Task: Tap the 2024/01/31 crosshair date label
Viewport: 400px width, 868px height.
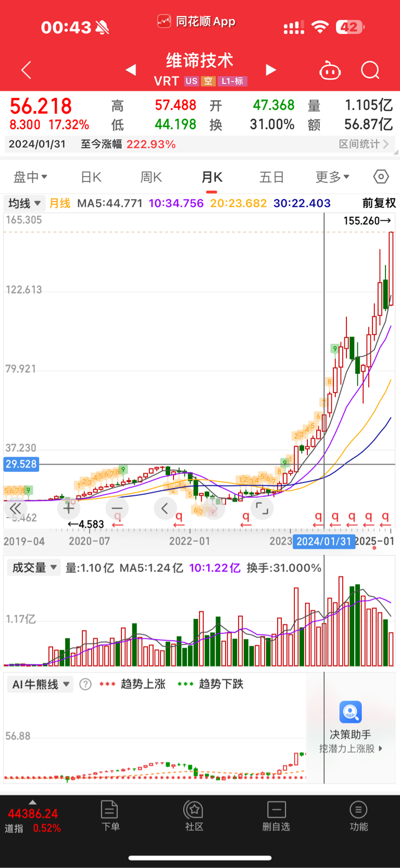Action: (x=323, y=542)
